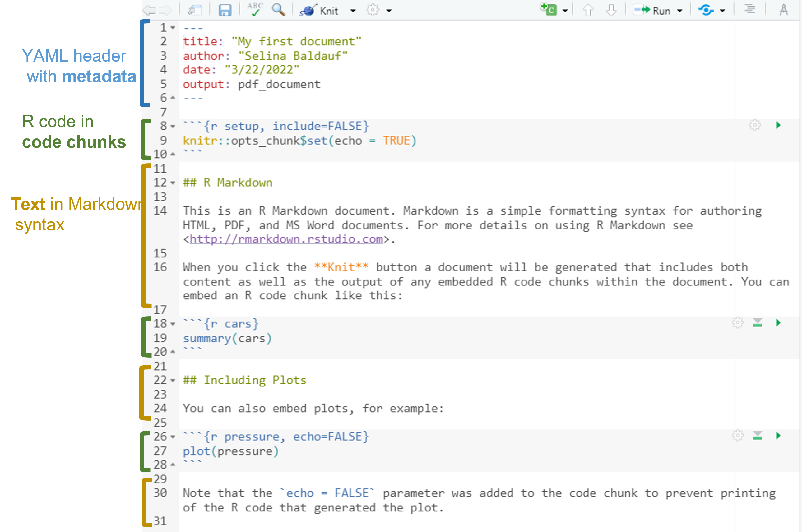
Task: Collapse the R Markdown section at line 12
Action: (173, 183)
